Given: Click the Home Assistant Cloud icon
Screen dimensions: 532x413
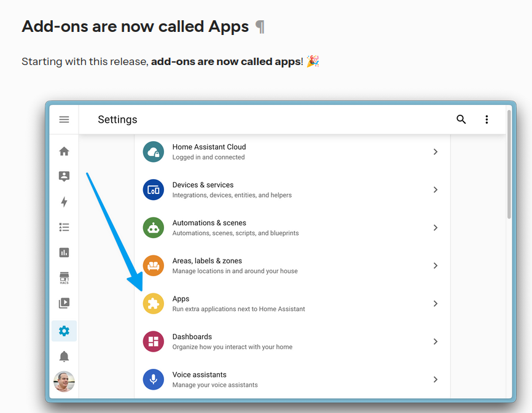Looking at the screenshot, I should pos(154,152).
